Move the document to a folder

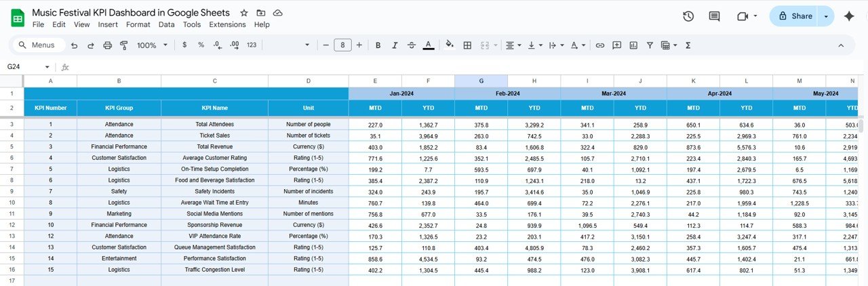(x=261, y=13)
